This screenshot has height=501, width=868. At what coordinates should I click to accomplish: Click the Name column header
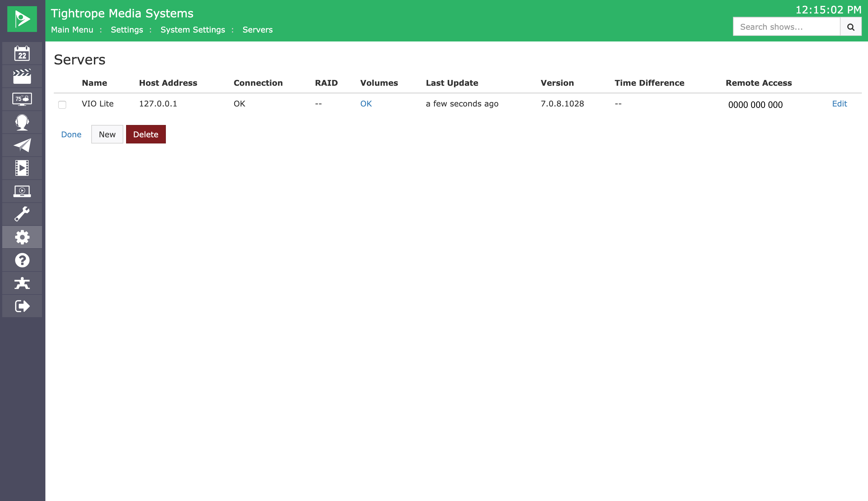[x=95, y=83]
